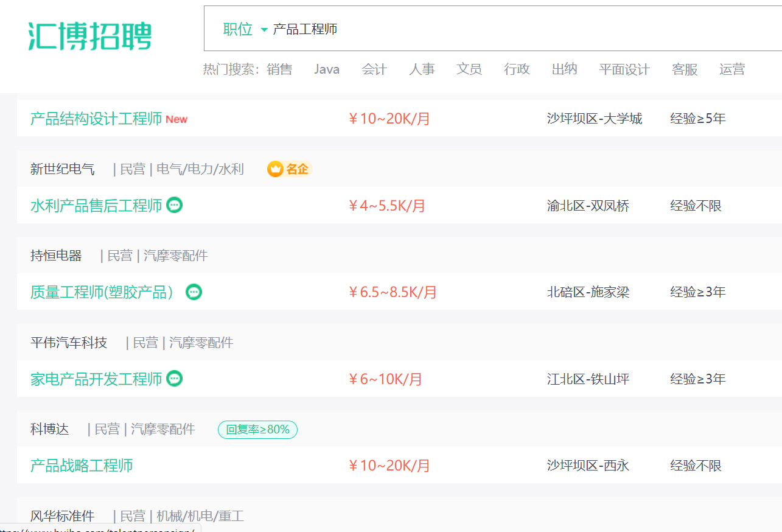Open company page 平伟汽车科技
This screenshot has width=782, height=532.
coord(69,343)
